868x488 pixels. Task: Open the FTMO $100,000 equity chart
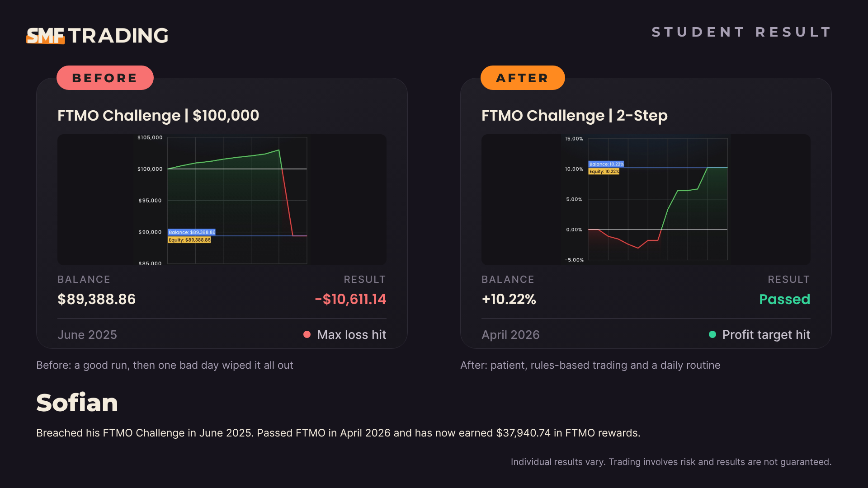[x=222, y=200]
